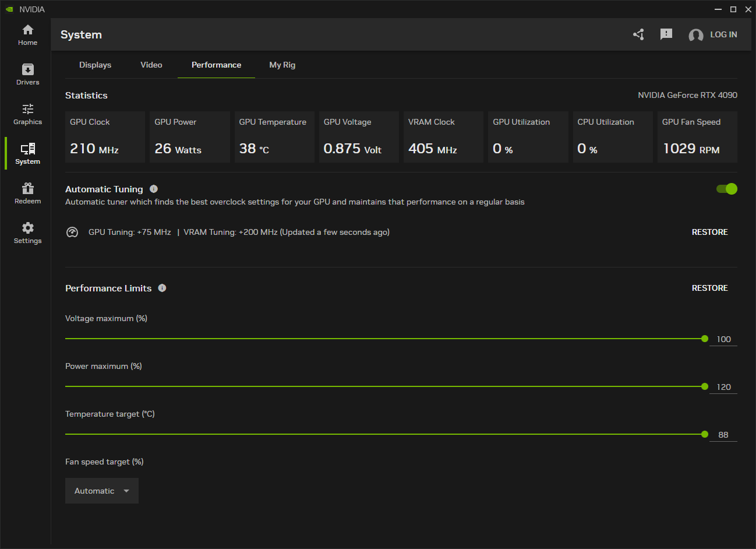Restore Performance Limits defaults
This screenshot has height=549, width=756.
tap(710, 288)
